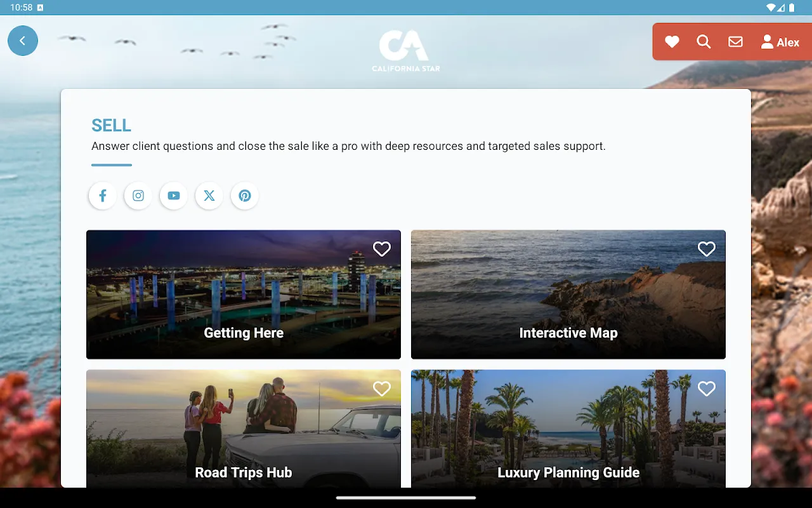This screenshot has width=812, height=508.
Task: Open the Luxury Planning Guide tile
Action: point(568,429)
